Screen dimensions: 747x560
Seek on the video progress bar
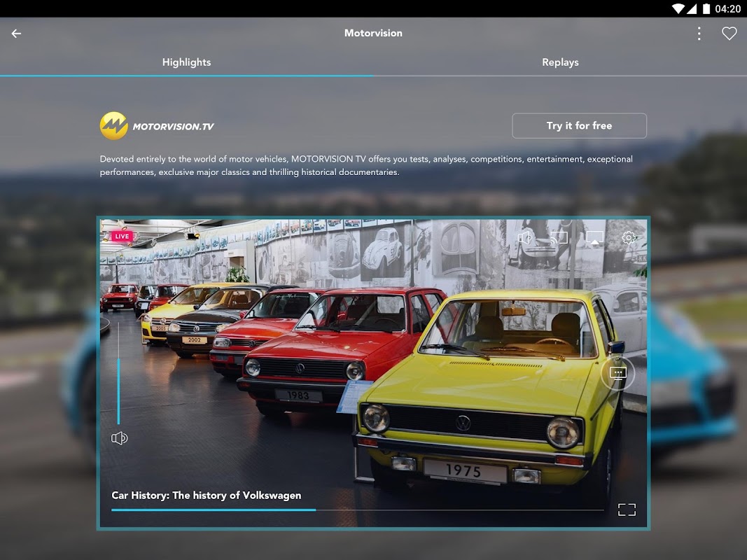357,510
